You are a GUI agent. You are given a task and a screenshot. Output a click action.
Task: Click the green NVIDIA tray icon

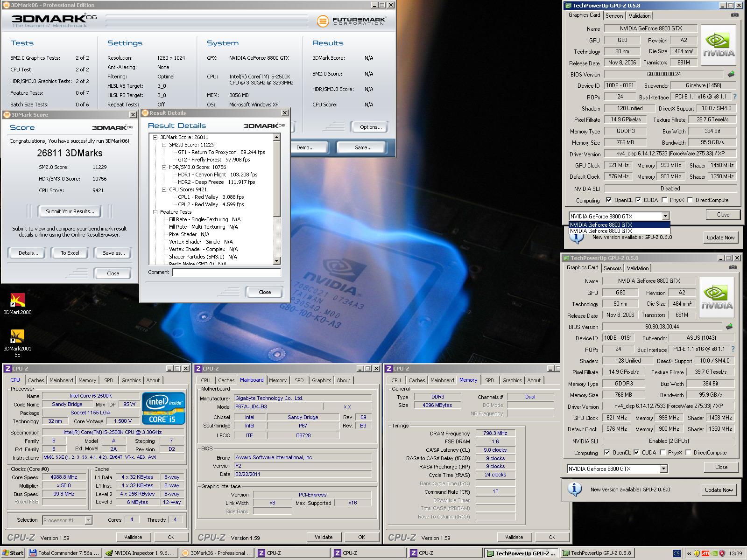[714, 553]
